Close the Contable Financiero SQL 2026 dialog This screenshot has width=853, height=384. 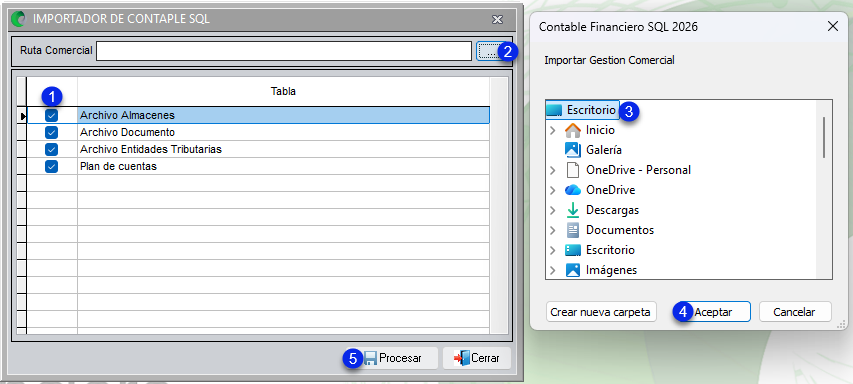832,26
